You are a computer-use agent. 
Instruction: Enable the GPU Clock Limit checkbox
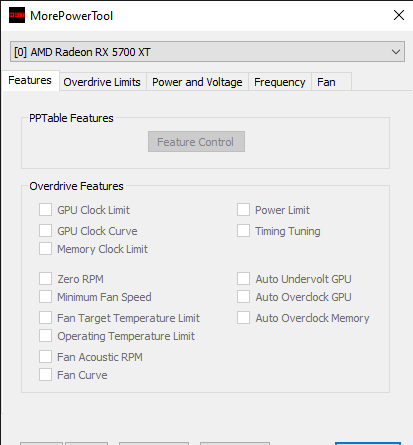45,210
